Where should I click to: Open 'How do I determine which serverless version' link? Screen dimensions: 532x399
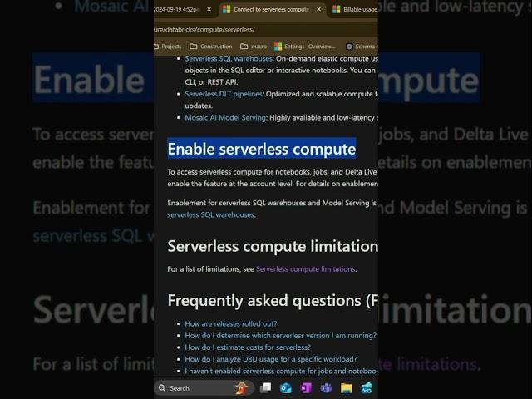tap(281, 336)
